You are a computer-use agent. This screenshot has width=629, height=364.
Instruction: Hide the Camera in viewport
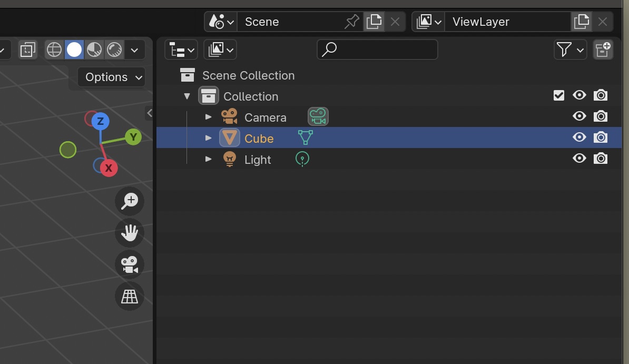(579, 116)
